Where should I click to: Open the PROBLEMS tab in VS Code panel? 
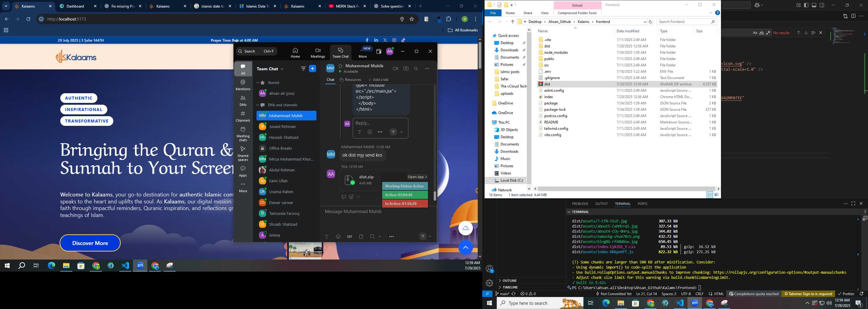pos(580,204)
